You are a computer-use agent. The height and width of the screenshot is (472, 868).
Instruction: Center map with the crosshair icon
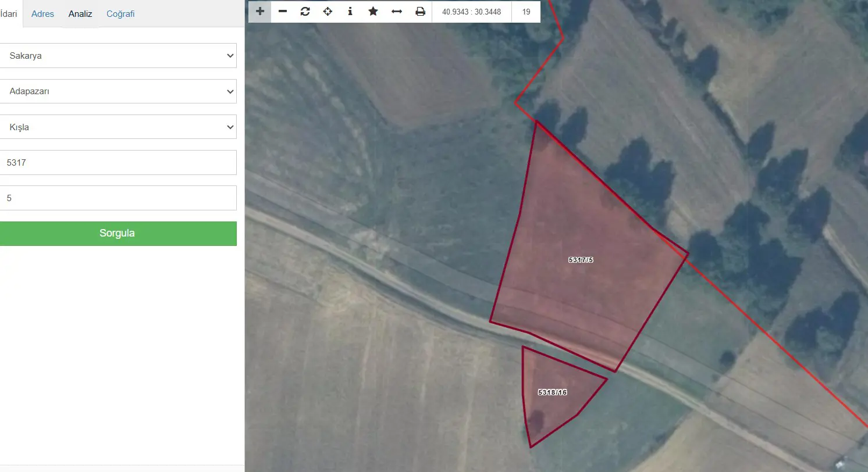pyautogui.click(x=328, y=11)
